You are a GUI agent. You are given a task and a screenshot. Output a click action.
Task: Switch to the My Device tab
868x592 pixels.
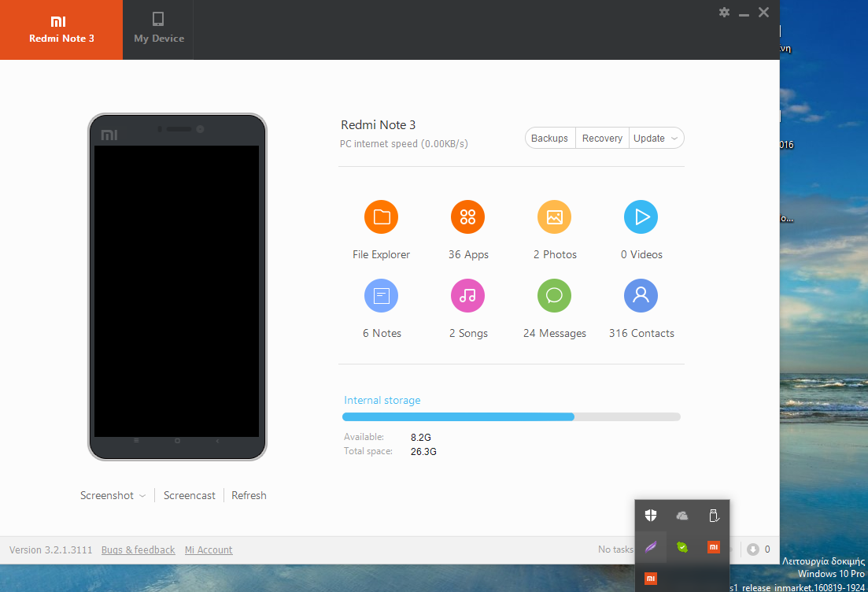tap(158, 29)
